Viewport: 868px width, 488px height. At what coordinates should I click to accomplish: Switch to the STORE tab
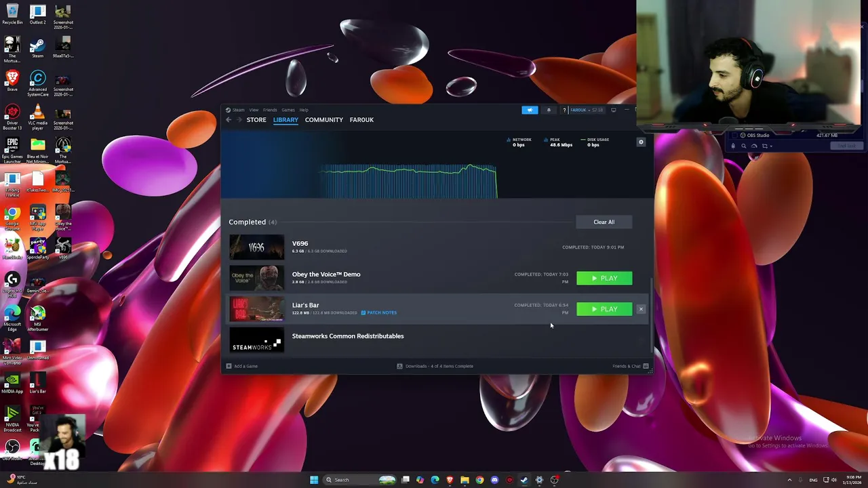pyautogui.click(x=256, y=120)
